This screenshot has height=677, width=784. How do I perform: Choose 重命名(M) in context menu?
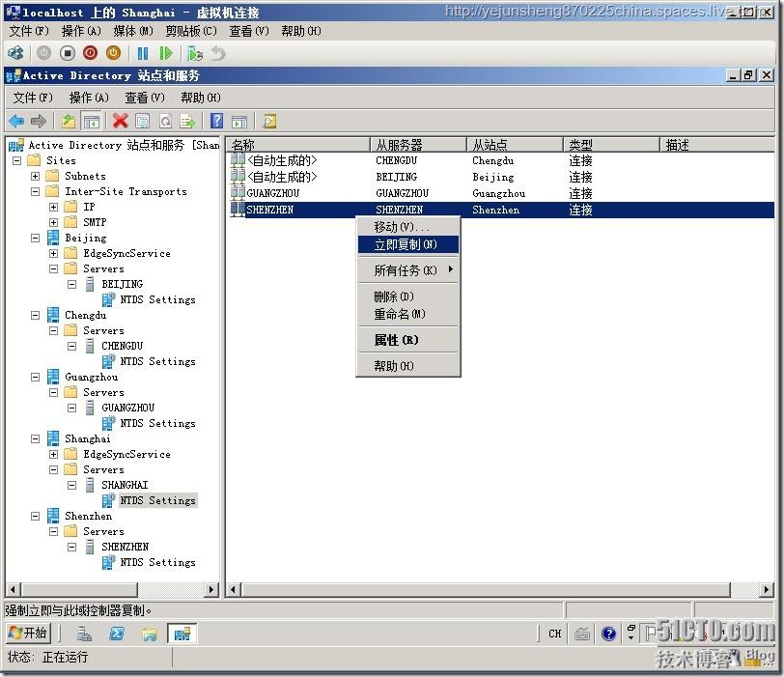pyautogui.click(x=408, y=314)
